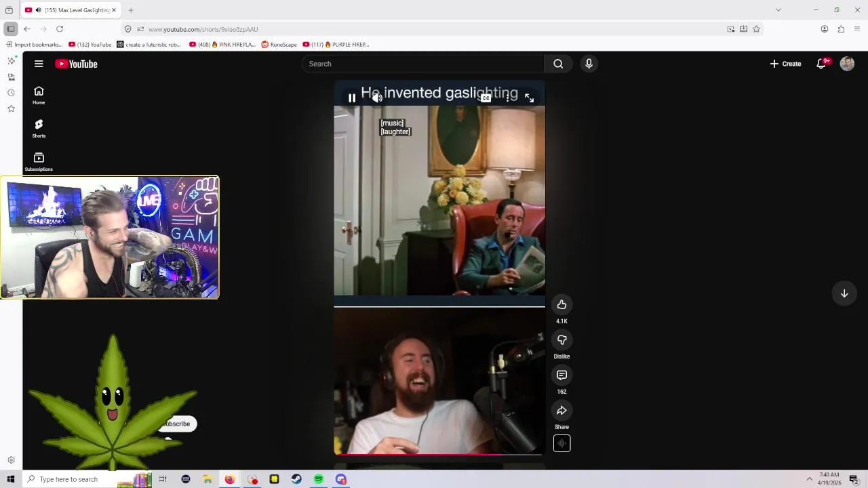
Task: Open Shorts in the YouTube sidebar
Action: (x=39, y=128)
